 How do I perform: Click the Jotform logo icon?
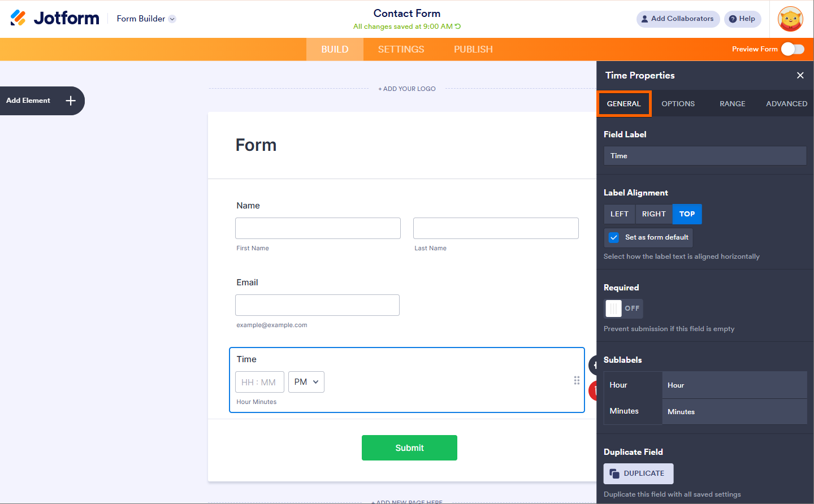click(x=18, y=18)
